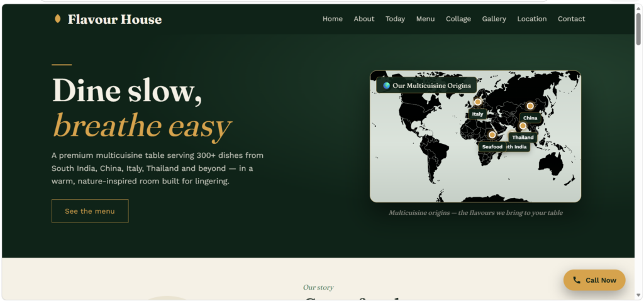Click the Dine slow heading

click(x=127, y=90)
